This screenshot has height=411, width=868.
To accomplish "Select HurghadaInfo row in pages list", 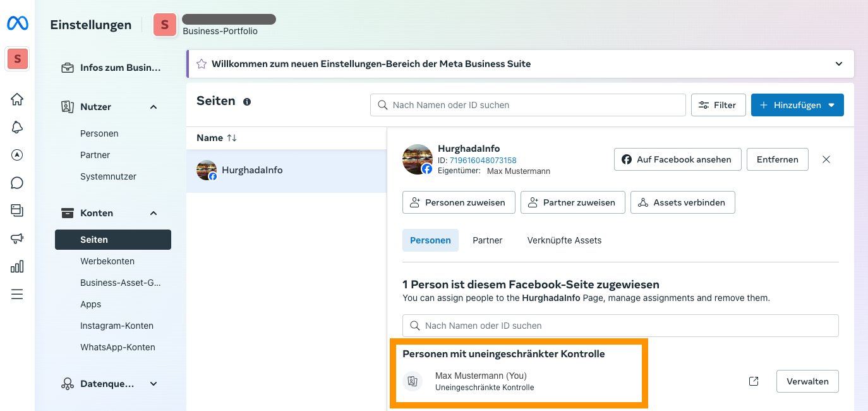I will point(286,170).
